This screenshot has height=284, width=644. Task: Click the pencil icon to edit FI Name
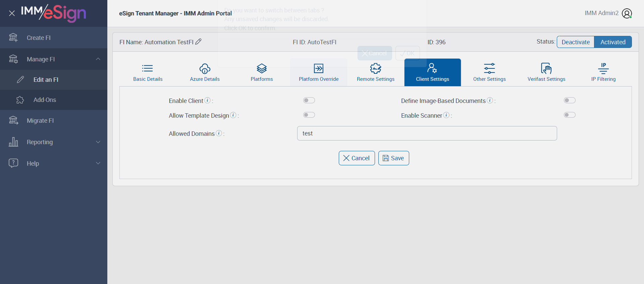198,42
